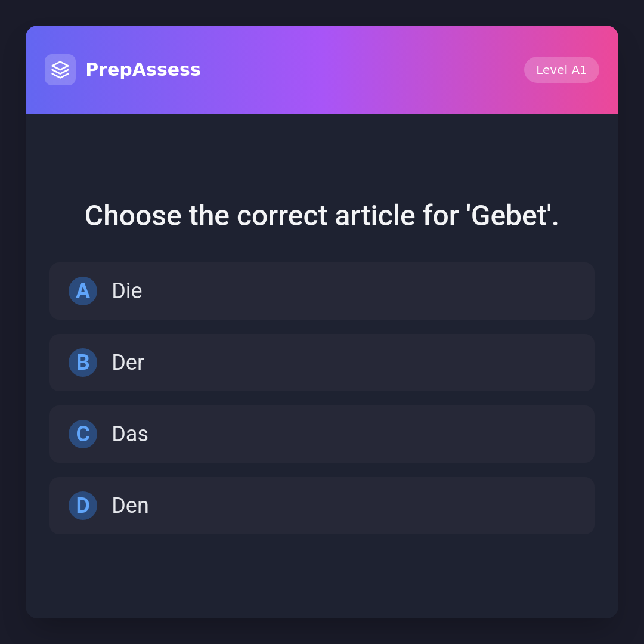Click empty space in option C row

tap(417, 434)
